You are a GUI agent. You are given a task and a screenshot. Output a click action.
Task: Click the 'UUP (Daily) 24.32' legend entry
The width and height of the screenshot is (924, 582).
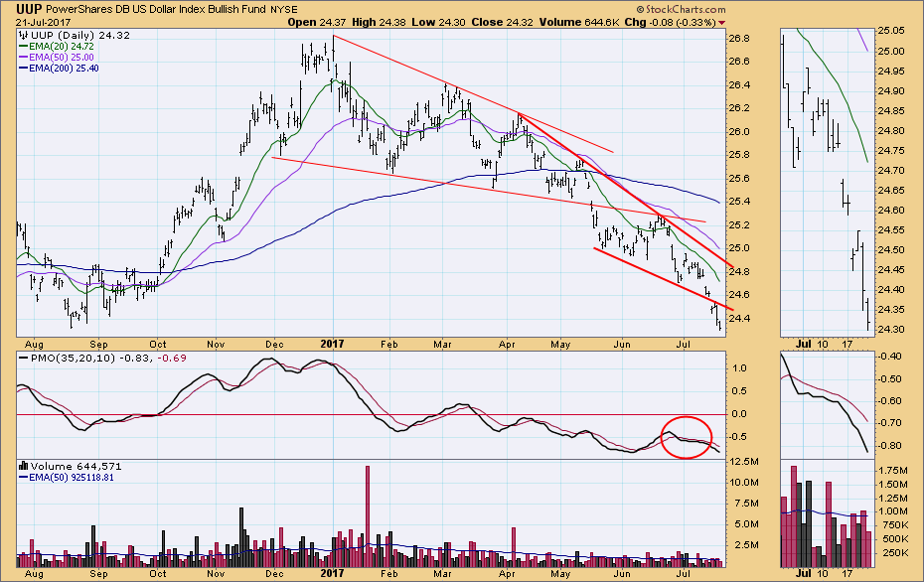click(x=75, y=35)
